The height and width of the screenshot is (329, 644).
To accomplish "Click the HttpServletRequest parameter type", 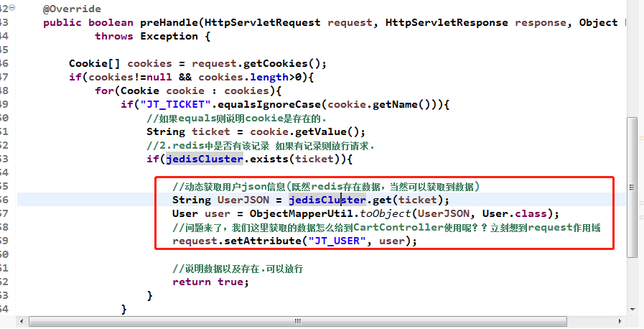I will click(263, 22).
